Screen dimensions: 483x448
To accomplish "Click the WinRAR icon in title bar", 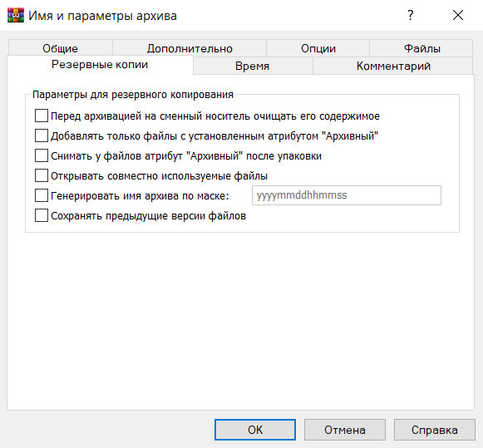I will click(16, 15).
